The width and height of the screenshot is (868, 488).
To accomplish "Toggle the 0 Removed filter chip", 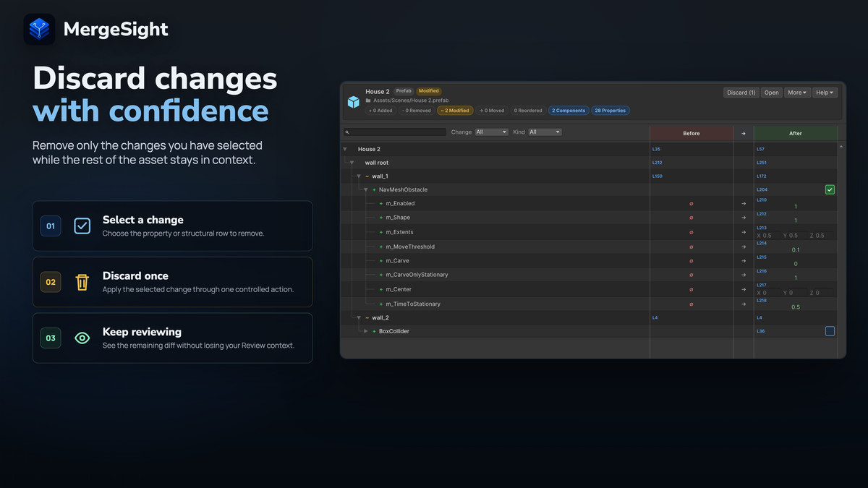I will click(417, 111).
